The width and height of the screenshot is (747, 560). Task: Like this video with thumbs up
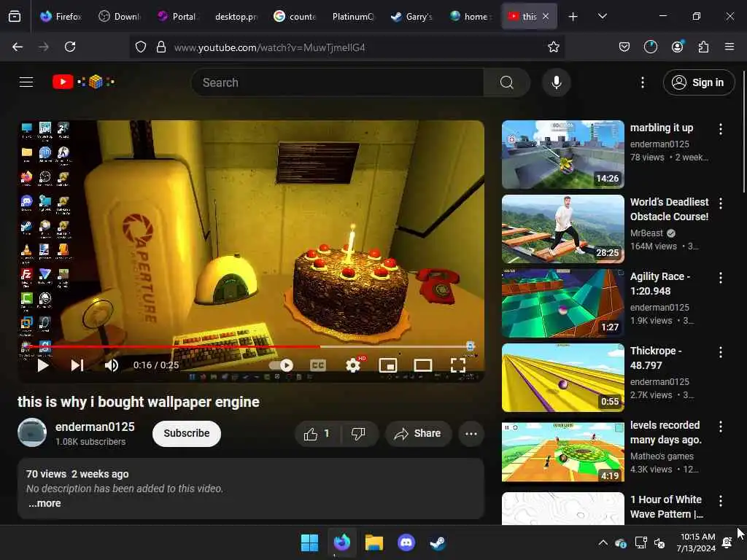coord(317,434)
